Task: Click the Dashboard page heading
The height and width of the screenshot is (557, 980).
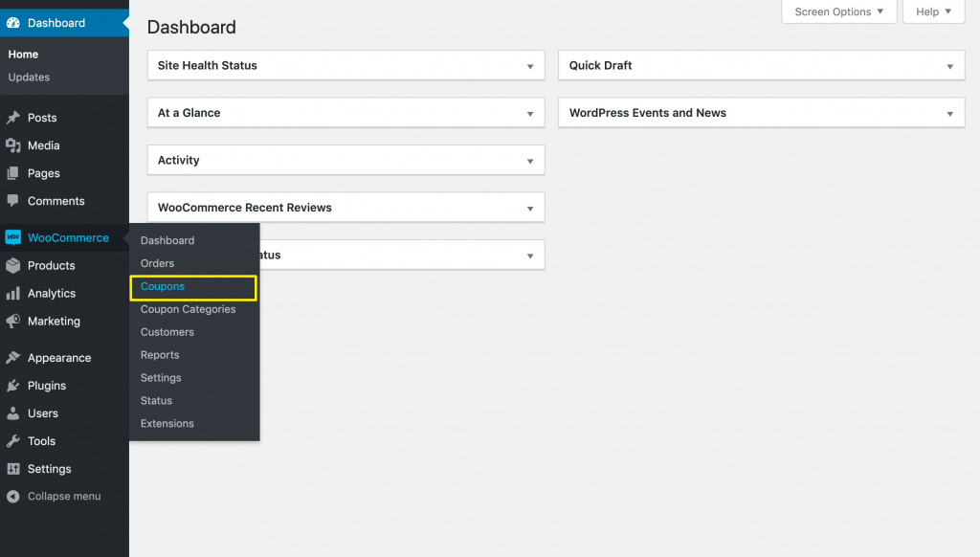Action: point(191,28)
